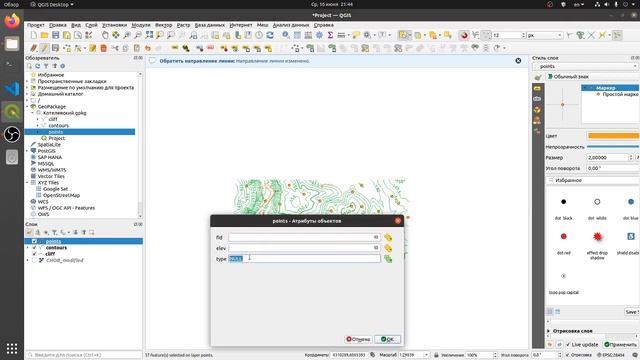Expand the contours layer in Layers panel

pyautogui.click(x=28, y=248)
